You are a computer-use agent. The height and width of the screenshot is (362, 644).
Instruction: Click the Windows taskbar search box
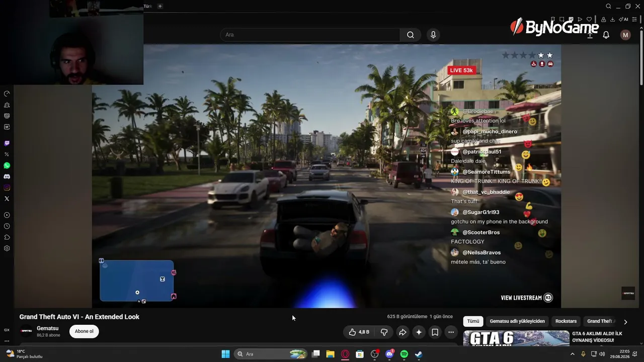click(271, 354)
